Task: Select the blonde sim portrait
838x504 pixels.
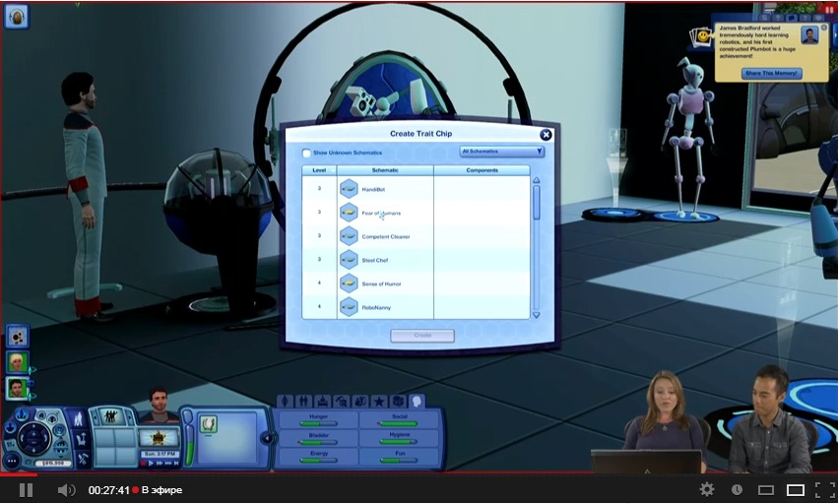Action: [x=18, y=362]
